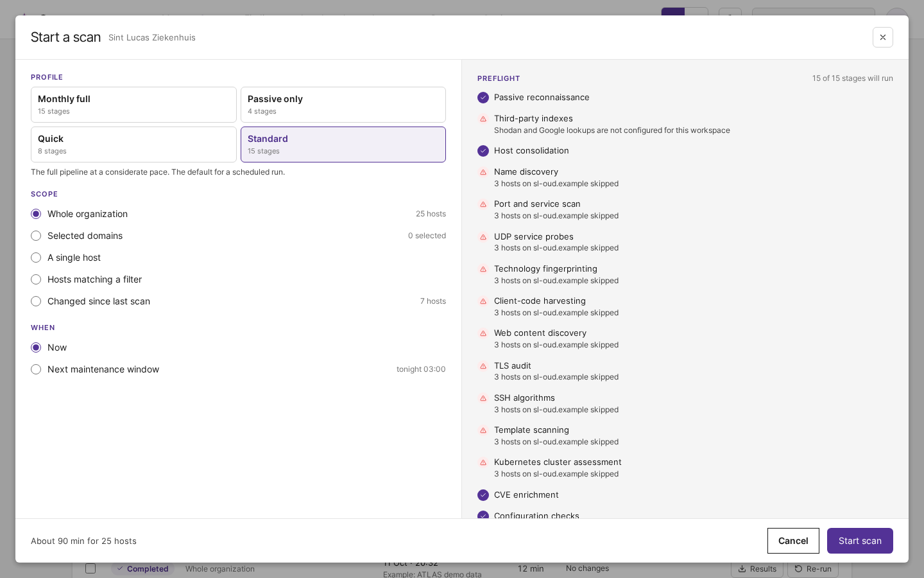Image resolution: width=924 pixels, height=578 pixels.
Task: Click the Host consolidation check icon
Action: pos(483,151)
